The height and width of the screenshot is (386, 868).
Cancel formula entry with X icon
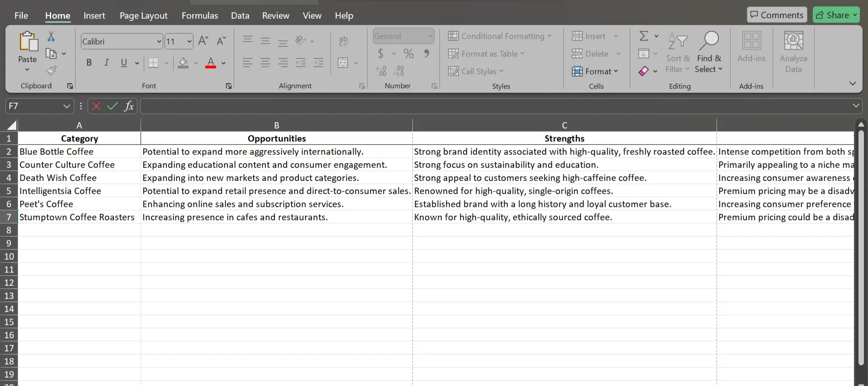point(96,106)
